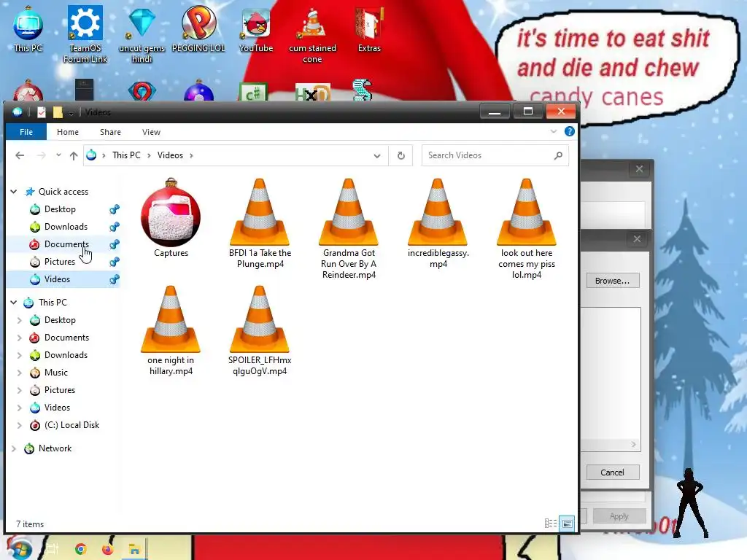This screenshot has height=560, width=747.
Task: Select Downloads under This PC
Action: tap(66, 355)
